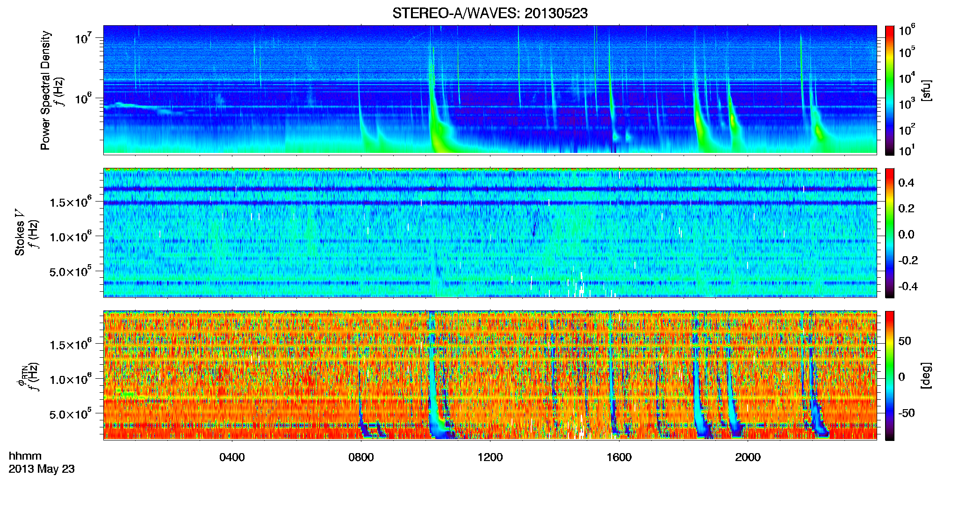980x505 pixels.
Task: Click the date label 2013 May 23
Action: (x=42, y=469)
